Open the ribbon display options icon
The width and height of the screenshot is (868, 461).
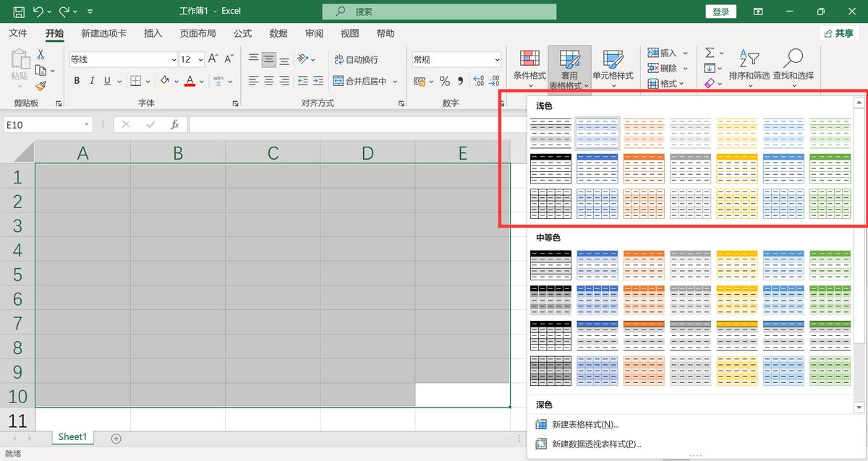coord(758,12)
